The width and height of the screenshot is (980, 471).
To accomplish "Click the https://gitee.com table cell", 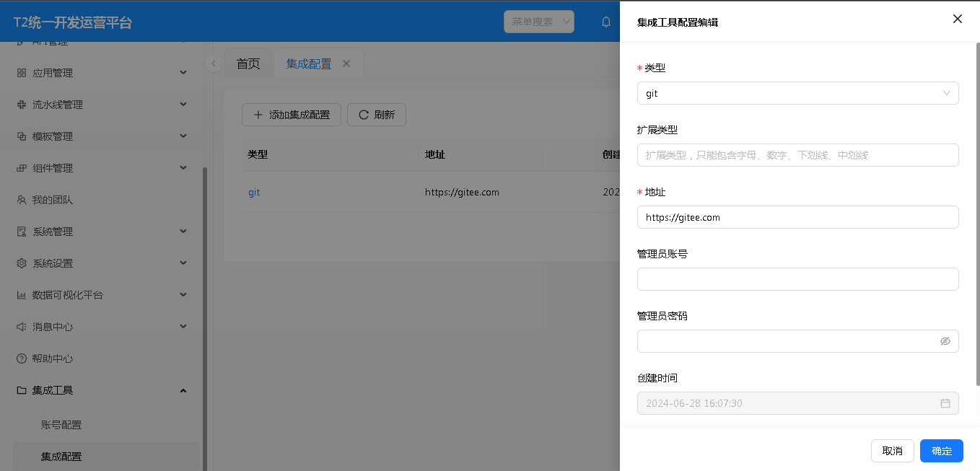I will pos(462,193).
